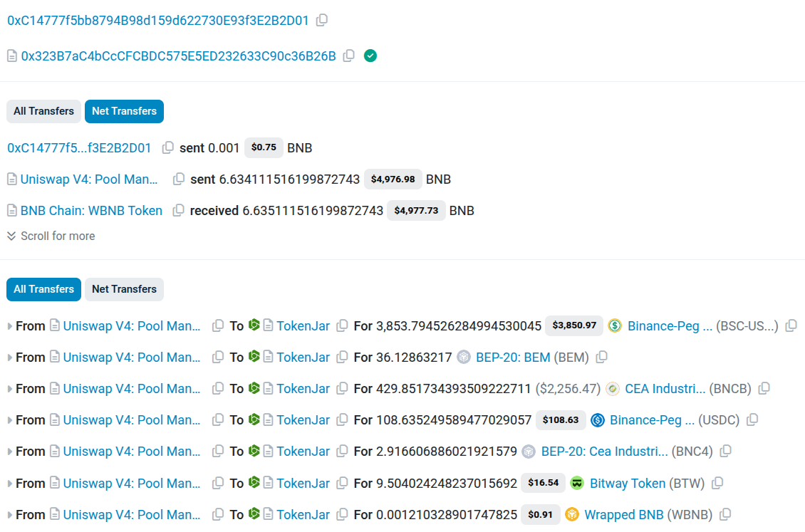Viewport: 805px width, 532px height.
Task: Expand the USDC transfer row
Action: pos(10,419)
